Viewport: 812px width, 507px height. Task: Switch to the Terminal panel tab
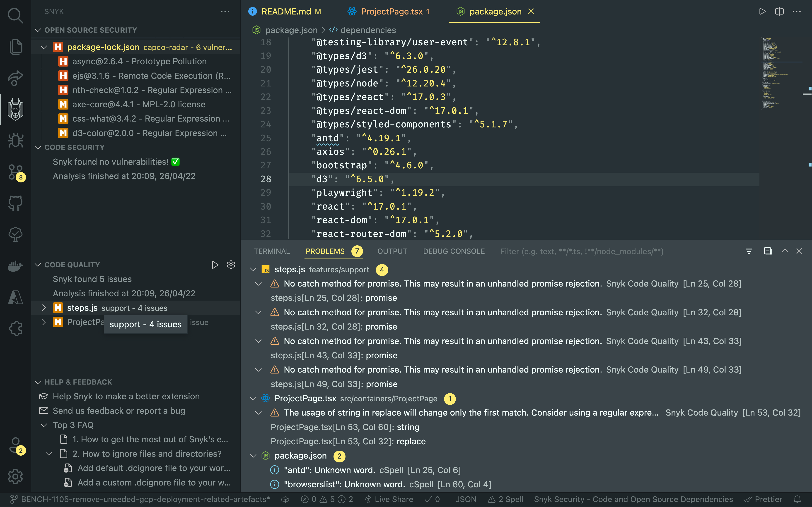click(x=271, y=251)
